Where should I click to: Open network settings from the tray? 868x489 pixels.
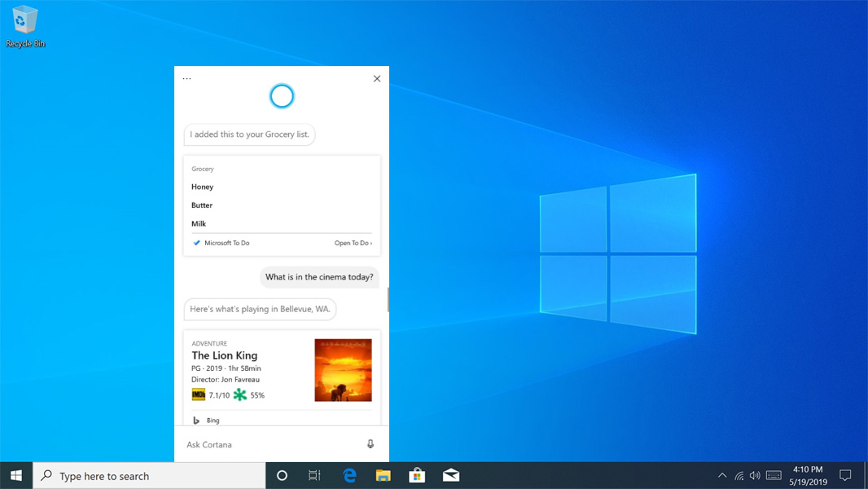click(739, 476)
